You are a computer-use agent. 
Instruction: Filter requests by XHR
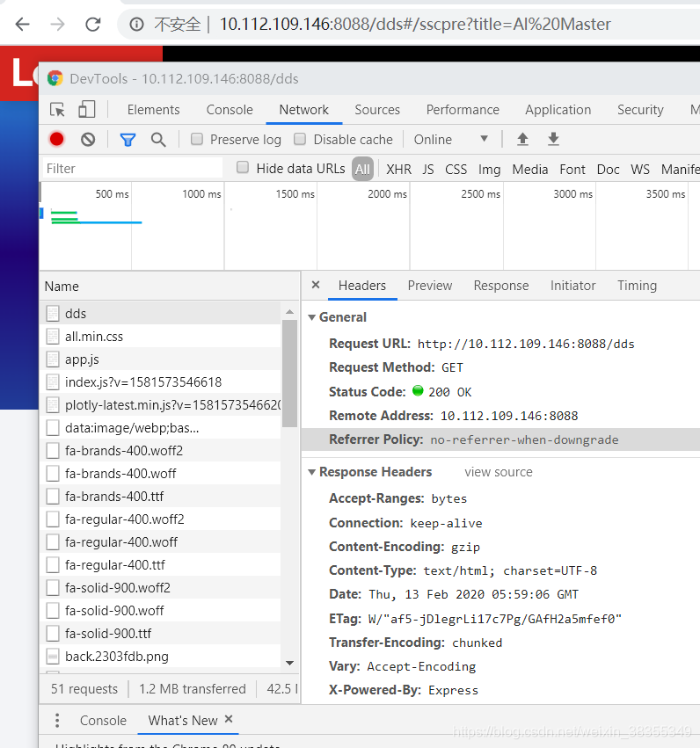point(399,170)
